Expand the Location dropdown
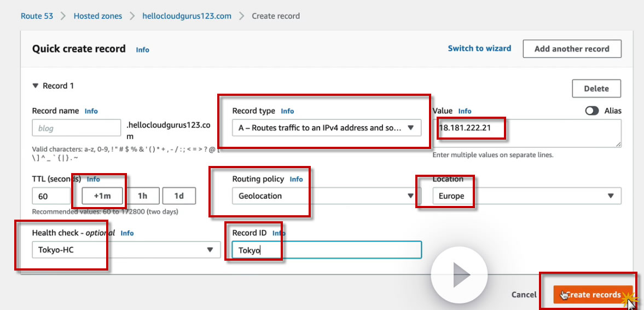The height and width of the screenshot is (310, 644). pyautogui.click(x=526, y=196)
